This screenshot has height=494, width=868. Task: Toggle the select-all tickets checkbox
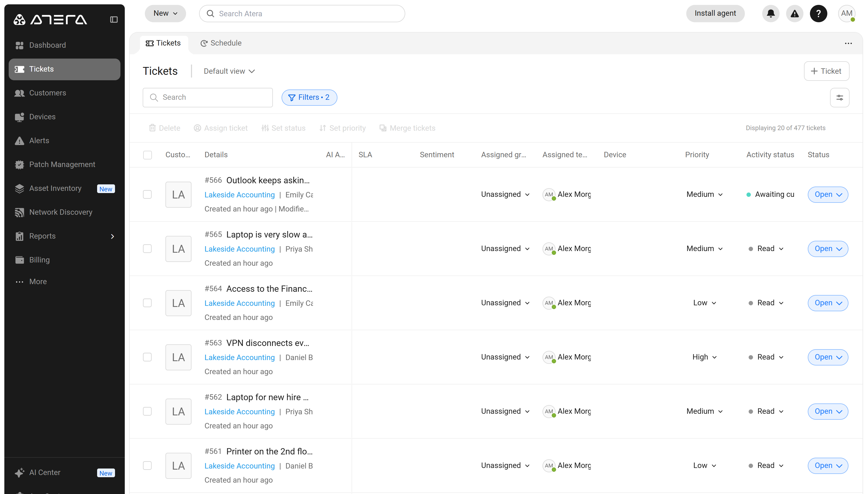(147, 155)
